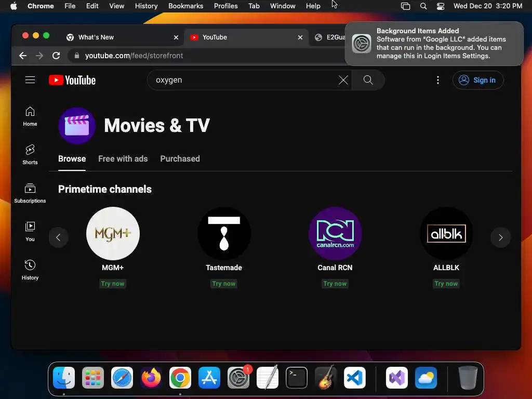The height and width of the screenshot is (399, 532).
Task: Switch to the E2Gua browser tab
Action: pos(329,37)
